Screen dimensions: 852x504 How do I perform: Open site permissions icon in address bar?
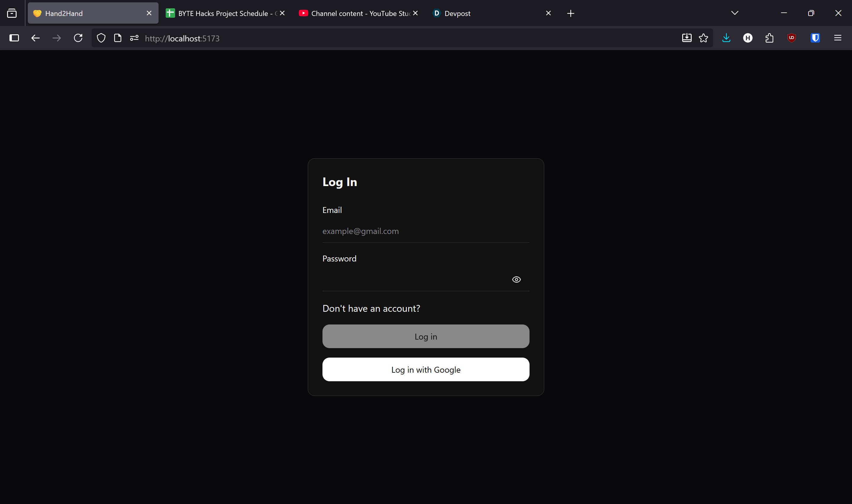134,38
